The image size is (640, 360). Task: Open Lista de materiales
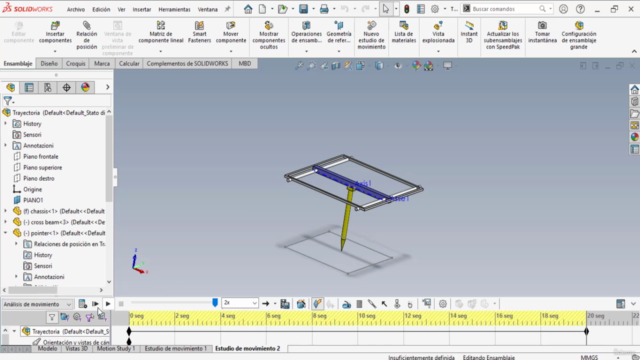click(403, 32)
